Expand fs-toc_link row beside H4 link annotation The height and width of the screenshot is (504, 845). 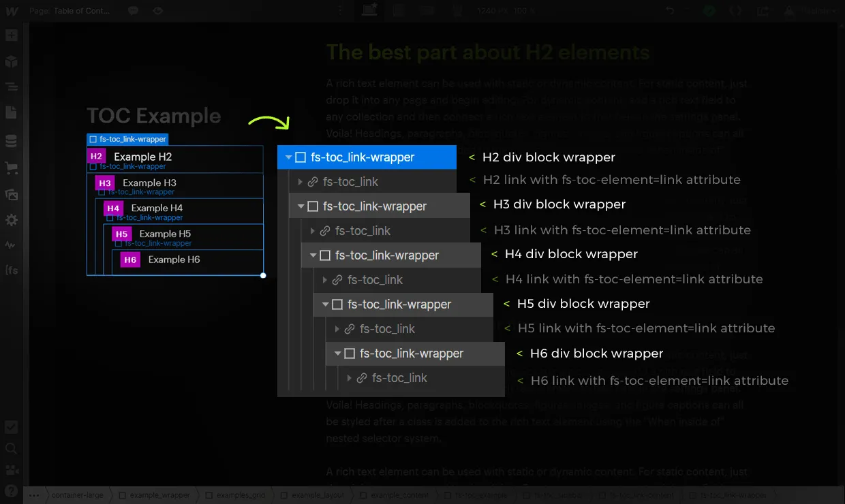325,280
